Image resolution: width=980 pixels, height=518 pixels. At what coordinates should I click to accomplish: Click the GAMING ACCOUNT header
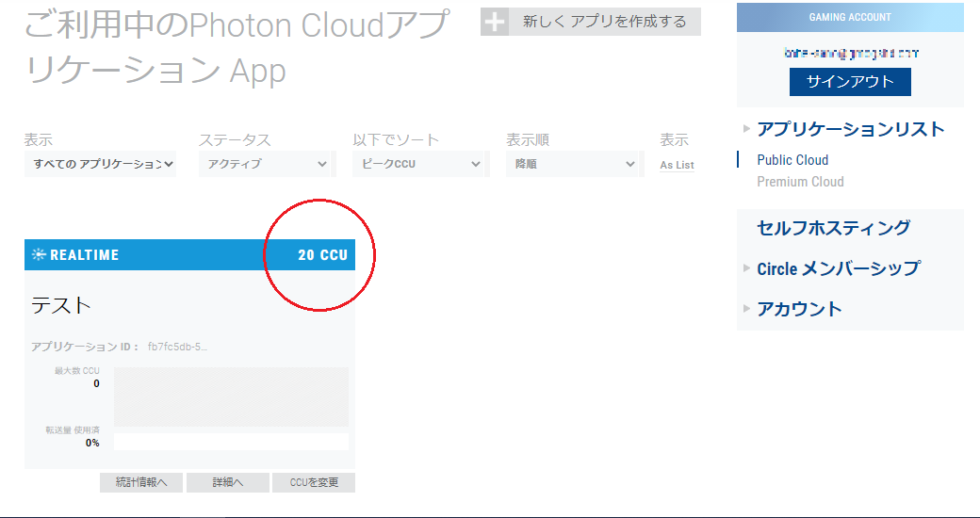(x=850, y=18)
